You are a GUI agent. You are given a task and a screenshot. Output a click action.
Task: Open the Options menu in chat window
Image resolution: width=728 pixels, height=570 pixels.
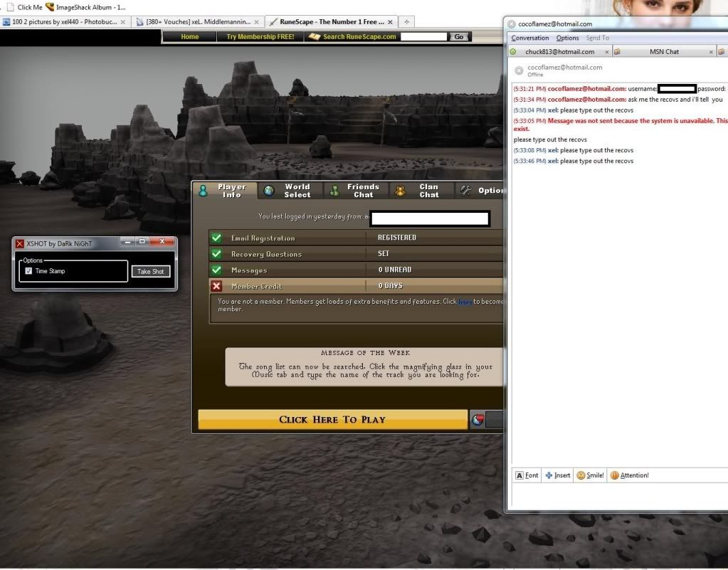tap(567, 38)
